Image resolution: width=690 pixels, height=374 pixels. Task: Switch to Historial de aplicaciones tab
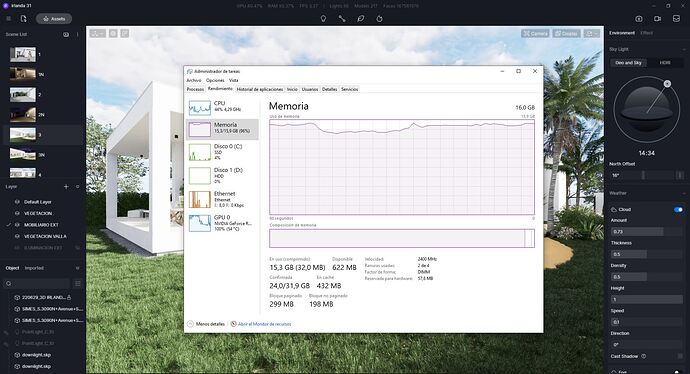(x=260, y=89)
